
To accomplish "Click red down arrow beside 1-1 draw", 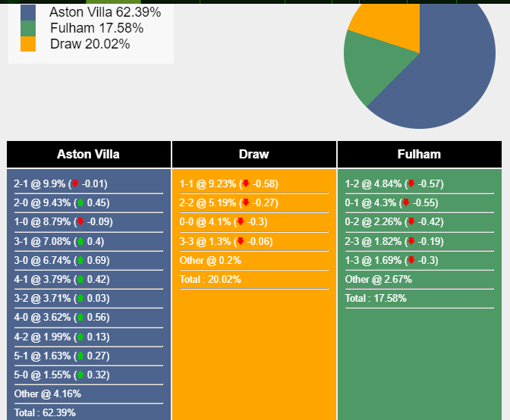I will coord(245,184).
